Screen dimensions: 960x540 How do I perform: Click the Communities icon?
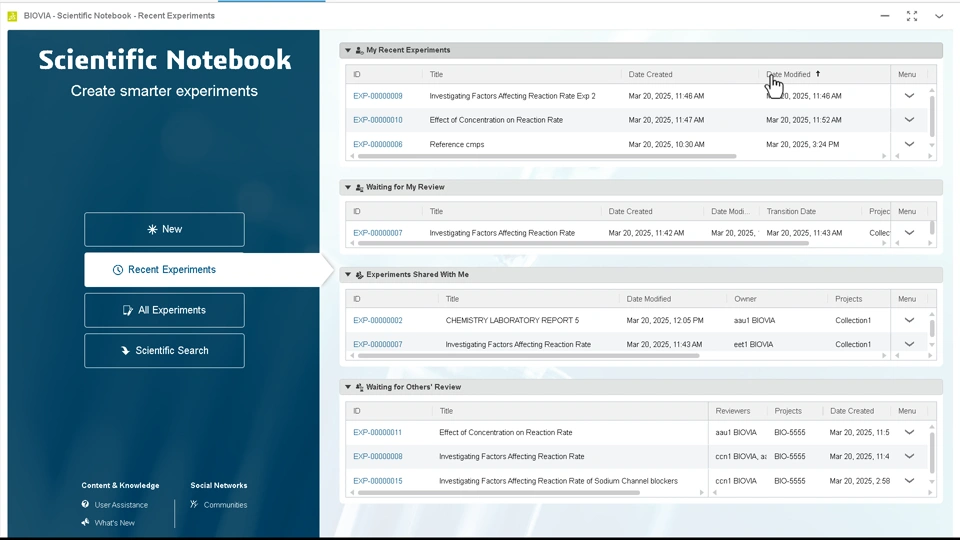tap(194, 504)
